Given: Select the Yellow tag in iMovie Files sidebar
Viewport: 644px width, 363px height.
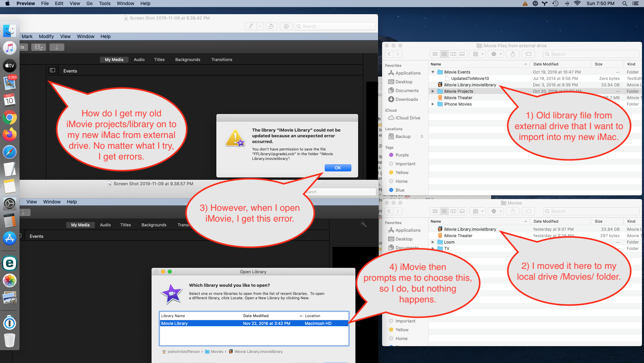Looking at the screenshot, I should click(x=399, y=172).
